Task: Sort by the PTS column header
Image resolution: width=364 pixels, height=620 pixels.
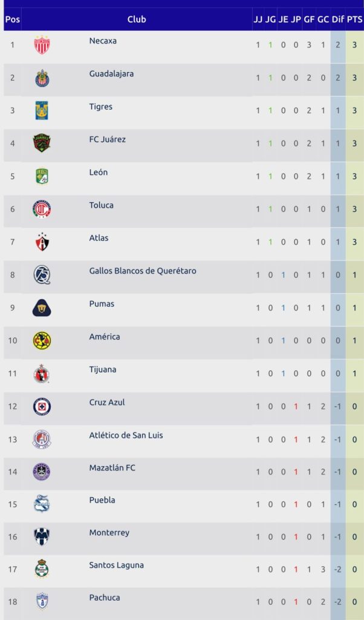Action: (355, 19)
